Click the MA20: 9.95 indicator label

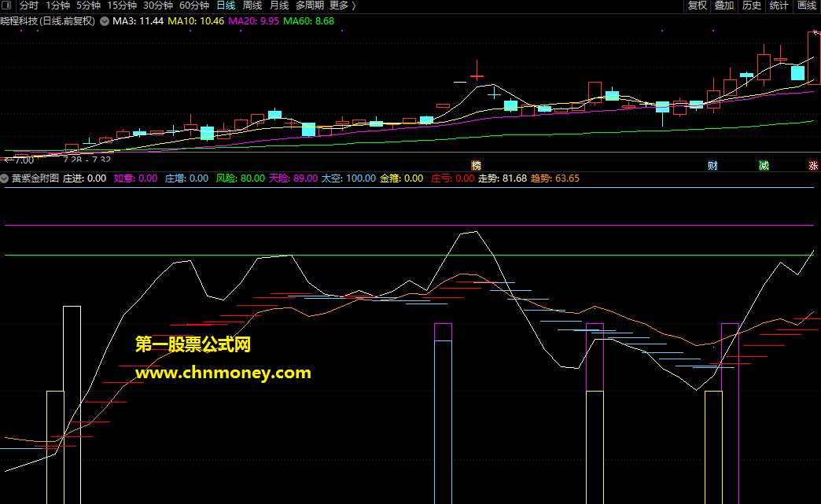(253, 21)
